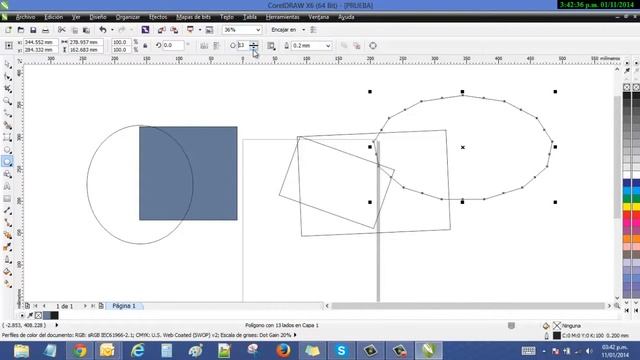
Task: Open the Efectos menu
Action: pyautogui.click(x=158, y=17)
